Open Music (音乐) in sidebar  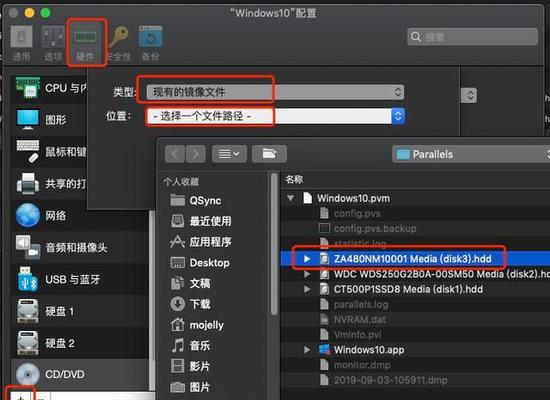[x=190, y=345]
